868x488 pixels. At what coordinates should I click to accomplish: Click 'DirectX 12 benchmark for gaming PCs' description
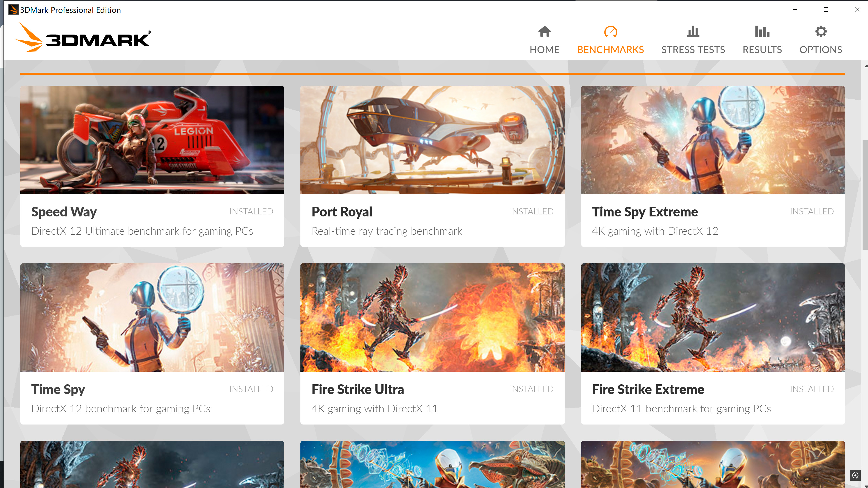(121, 409)
